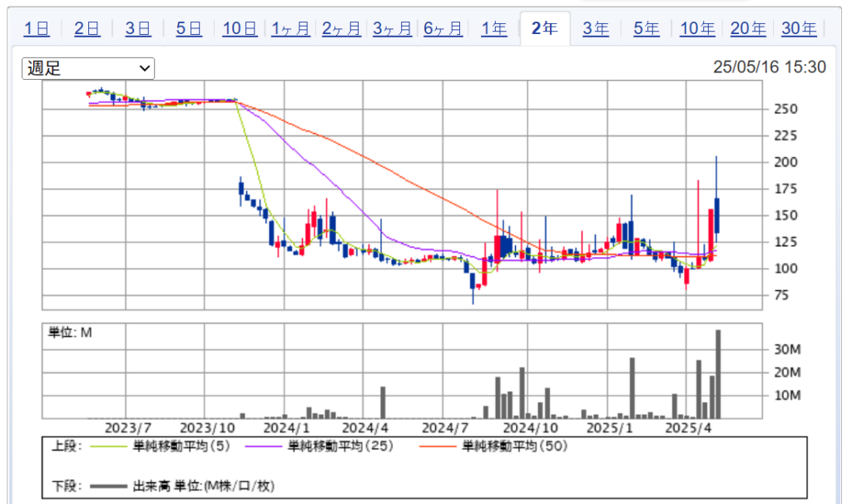Switch to the 2ヶ月 chart range
Screen dimensions: 852x504
click(341, 28)
